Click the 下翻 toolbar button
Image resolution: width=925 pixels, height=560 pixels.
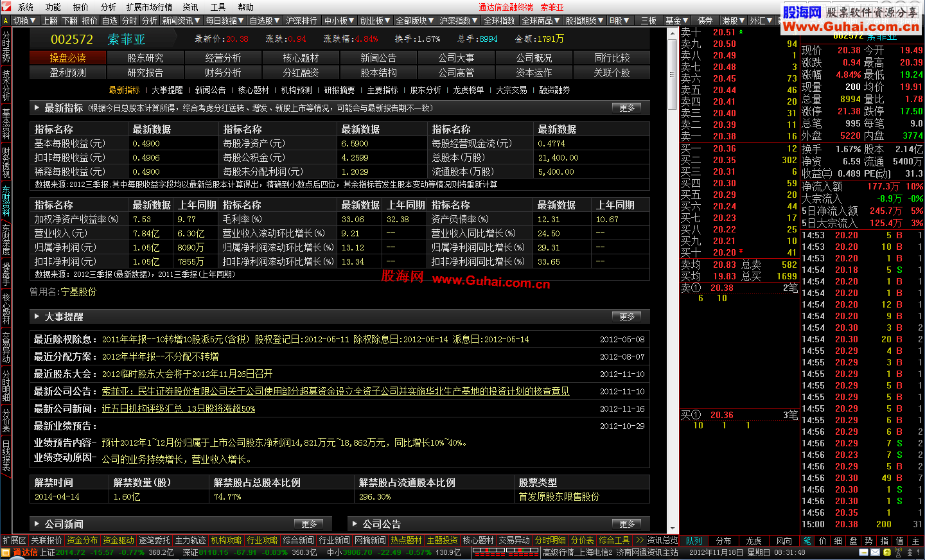tap(70, 21)
